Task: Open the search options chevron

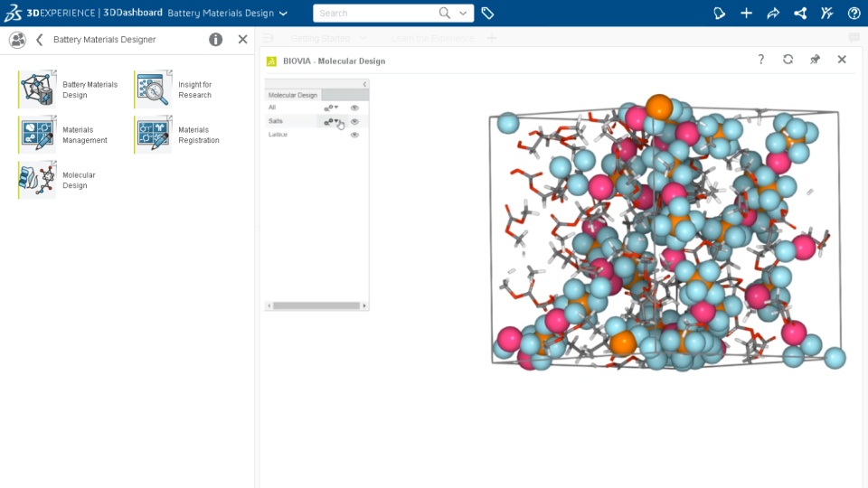Action: (463, 14)
